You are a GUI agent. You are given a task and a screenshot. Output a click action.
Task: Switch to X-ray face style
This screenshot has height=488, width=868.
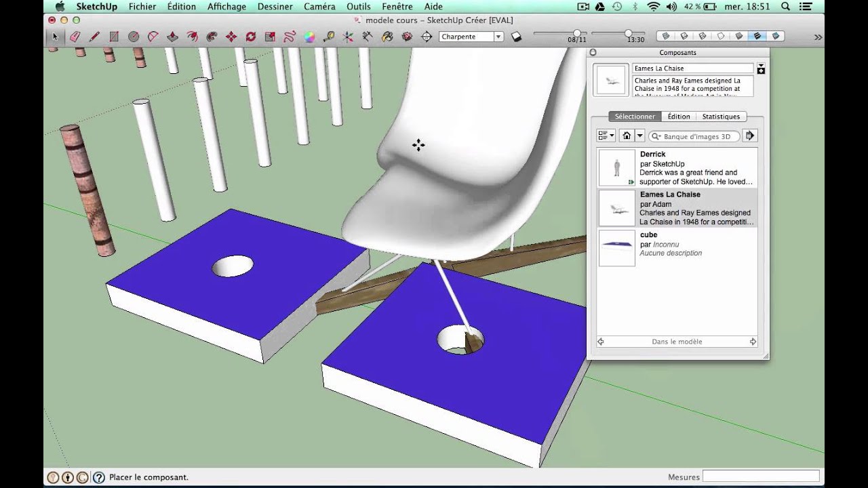point(666,36)
